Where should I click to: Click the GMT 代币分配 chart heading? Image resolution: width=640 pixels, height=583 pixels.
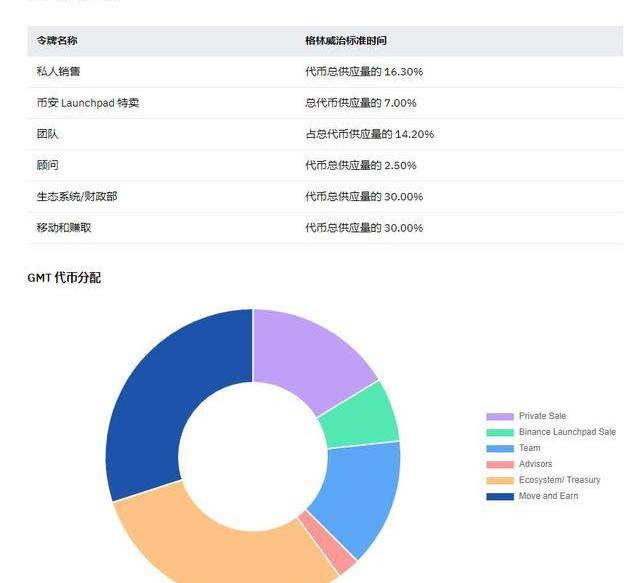pyautogui.click(x=64, y=278)
